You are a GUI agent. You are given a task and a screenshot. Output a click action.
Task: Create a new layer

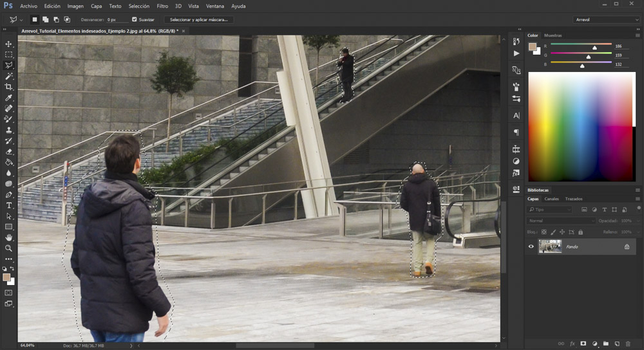[617, 344]
